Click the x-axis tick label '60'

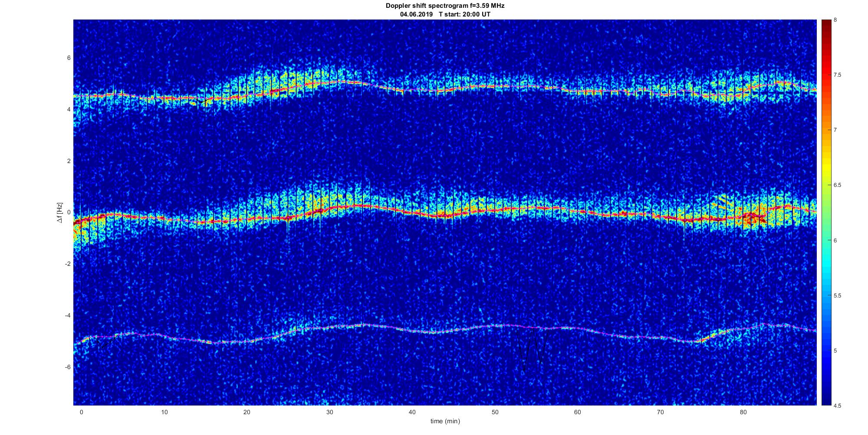click(578, 412)
